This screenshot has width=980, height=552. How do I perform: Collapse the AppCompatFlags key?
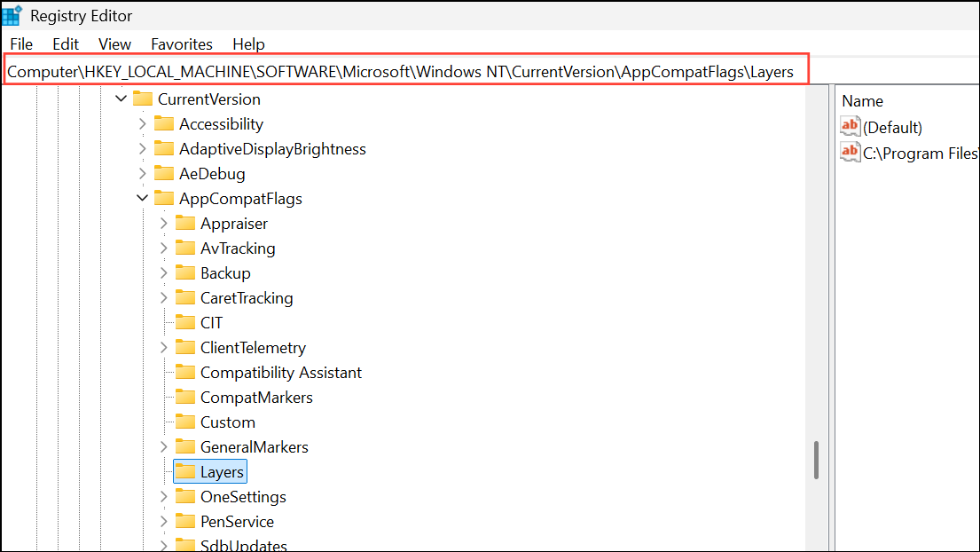pos(143,198)
